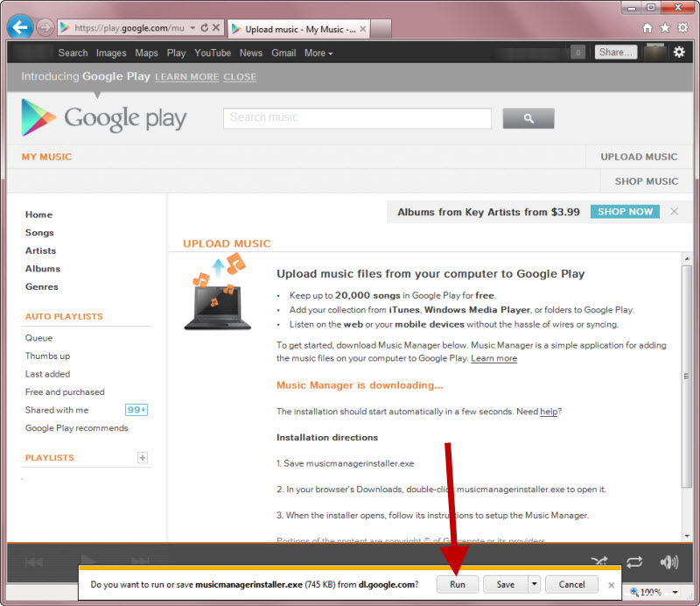Click the MY MUSIC heading link

[x=46, y=157]
